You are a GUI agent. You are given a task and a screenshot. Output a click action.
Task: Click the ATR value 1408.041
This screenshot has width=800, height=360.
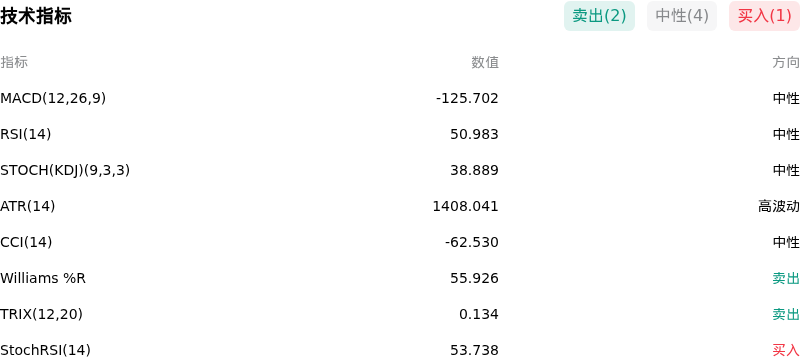[x=465, y=206]
